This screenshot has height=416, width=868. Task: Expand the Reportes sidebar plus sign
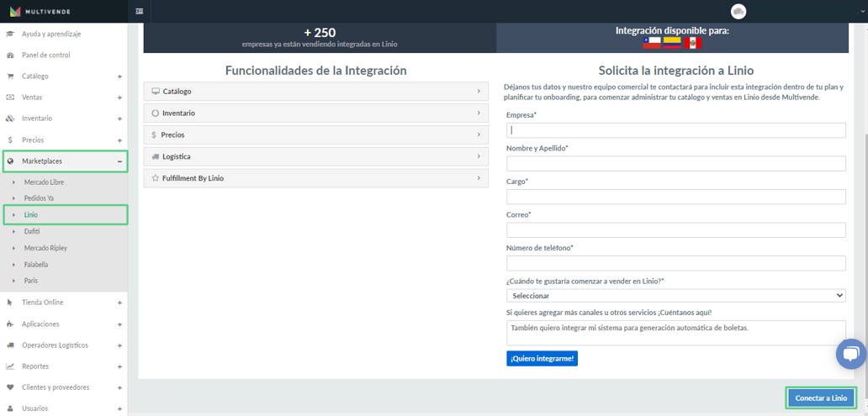119,366
